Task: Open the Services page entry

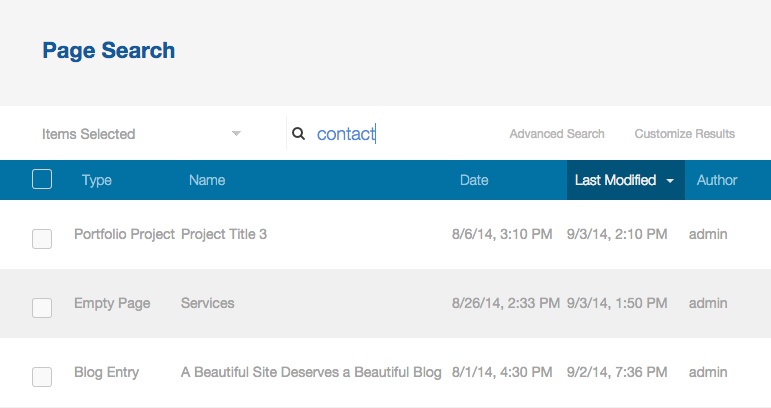Action: [x=208, y=303]
